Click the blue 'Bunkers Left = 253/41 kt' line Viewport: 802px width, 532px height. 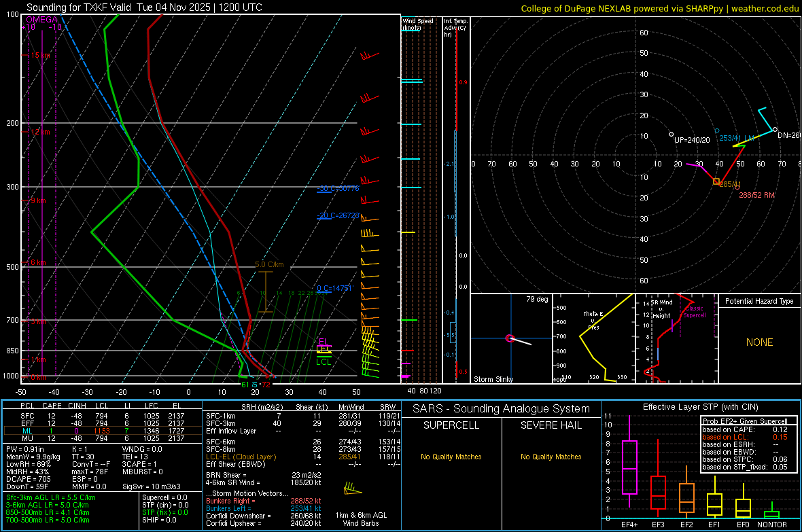point(264,508)
